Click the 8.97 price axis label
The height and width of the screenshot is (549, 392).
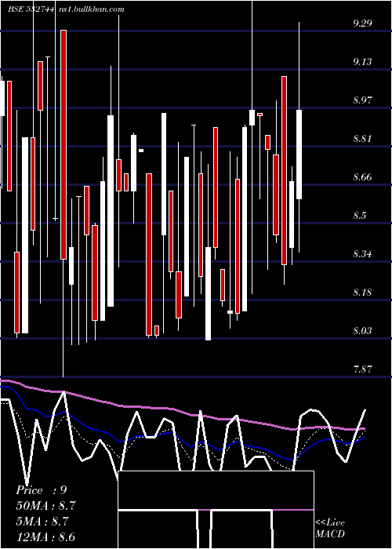362,100
